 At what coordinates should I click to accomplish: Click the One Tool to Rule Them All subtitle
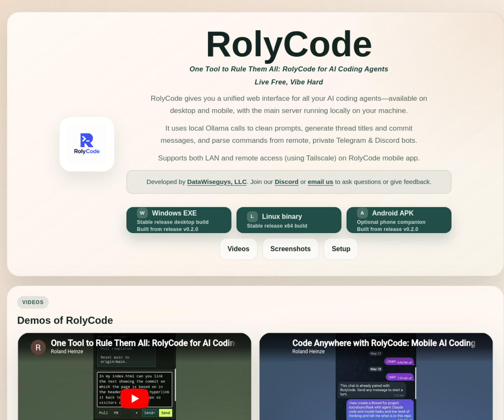289,69
